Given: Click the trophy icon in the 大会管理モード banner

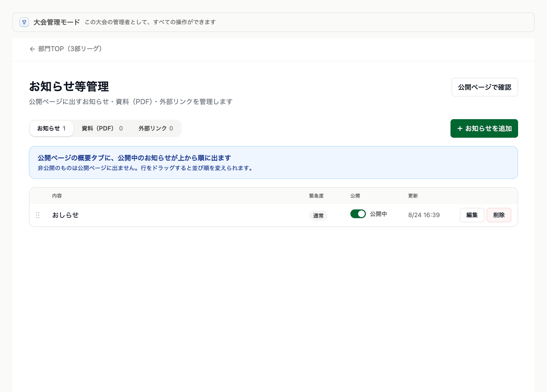Looking at the screenshot, I should [24, 22].
